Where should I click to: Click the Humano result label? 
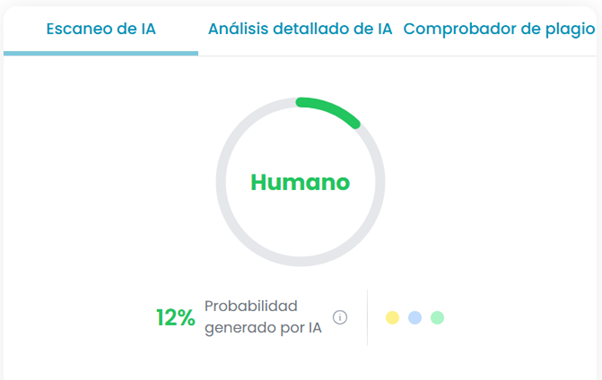tap(300, 182)
